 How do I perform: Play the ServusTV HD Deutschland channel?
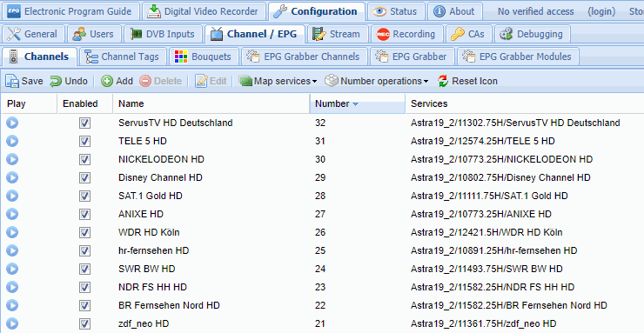tap(12, 123)
